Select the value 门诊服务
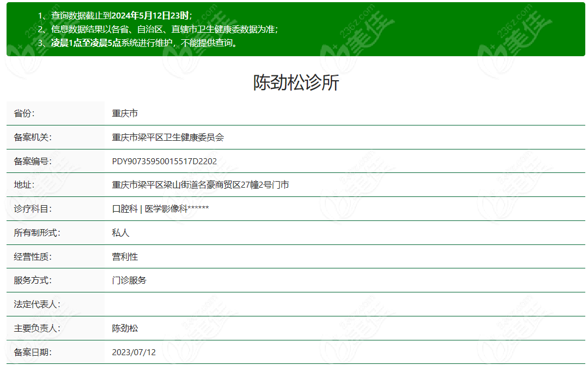Viewport: 588px width, 365px height. coord(129,280)
